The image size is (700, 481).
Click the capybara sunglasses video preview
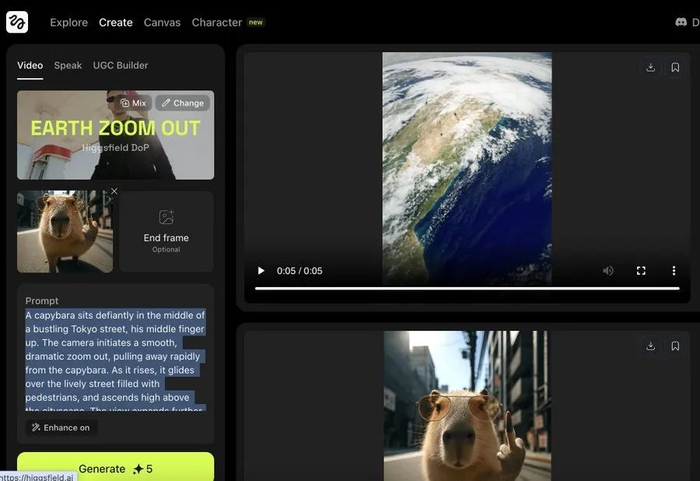[467, 406]
